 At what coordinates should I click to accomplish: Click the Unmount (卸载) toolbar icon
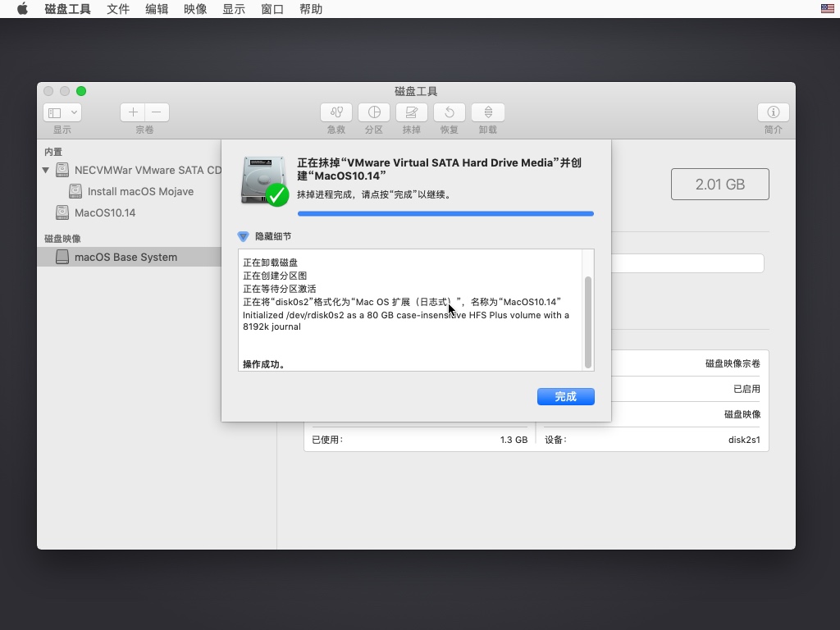(x=488, y=112)
